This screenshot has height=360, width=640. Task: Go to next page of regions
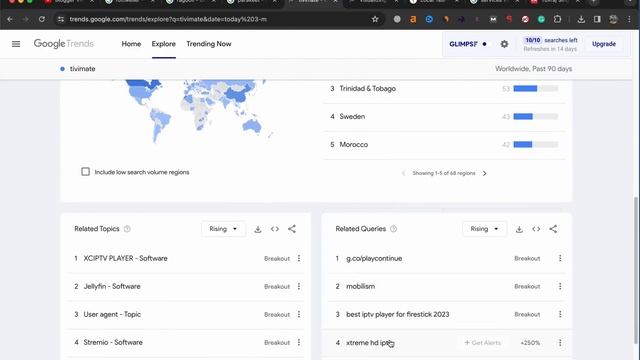484,173
